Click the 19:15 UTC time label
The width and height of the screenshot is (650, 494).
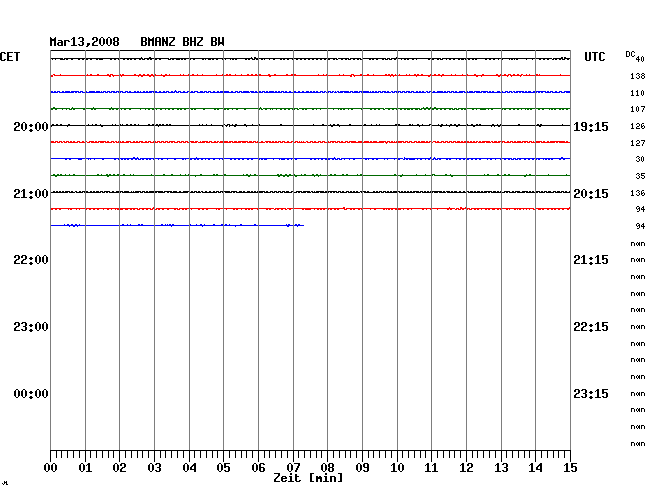[591, 127]
